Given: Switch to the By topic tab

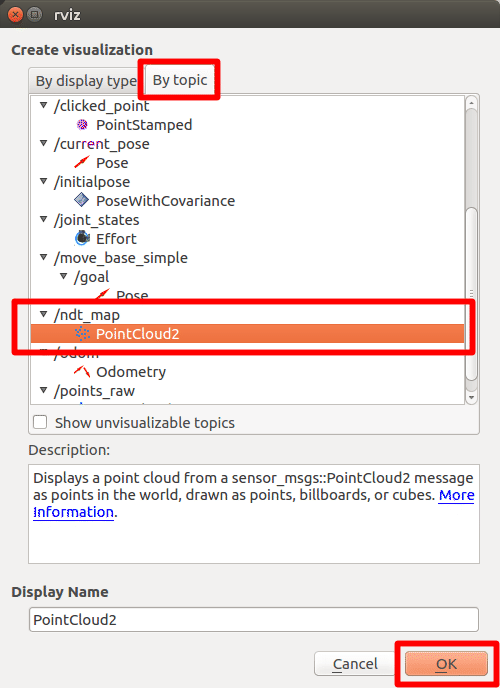Looking at the screenshot, I should pos(180,80).
